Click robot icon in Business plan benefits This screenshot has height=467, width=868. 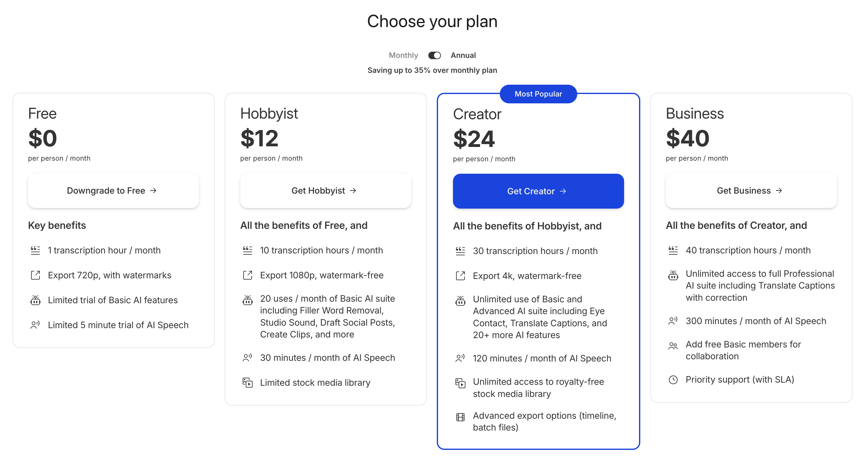point(673,276)
